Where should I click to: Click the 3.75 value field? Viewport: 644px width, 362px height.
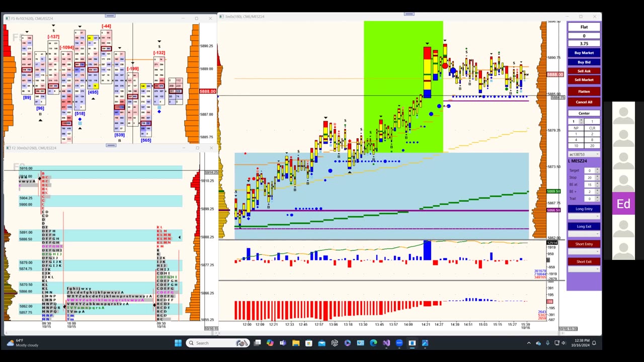coord(584,44)
